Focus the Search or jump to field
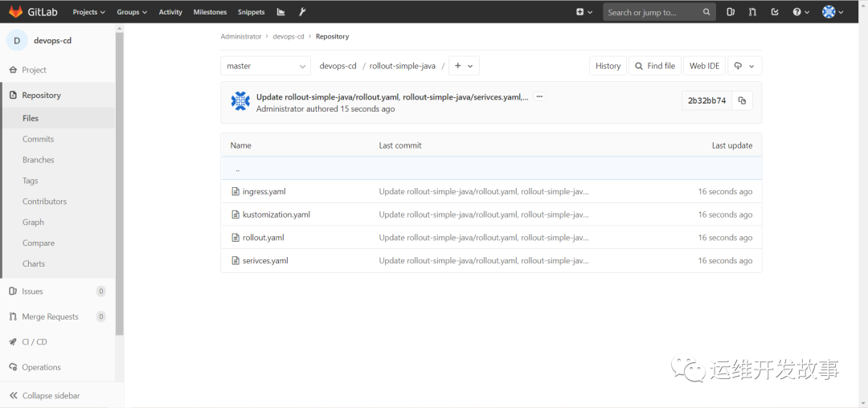This screenshot has height=408, width=868. 659,11
